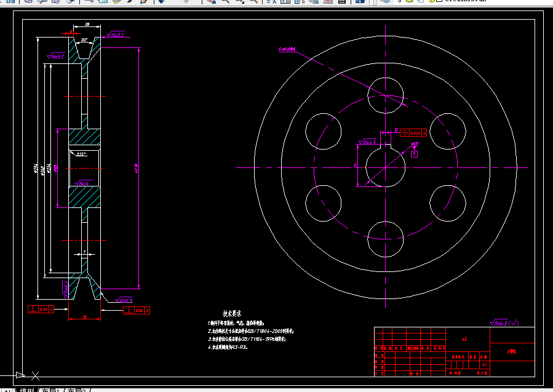Select the red part name in title block

511,351
